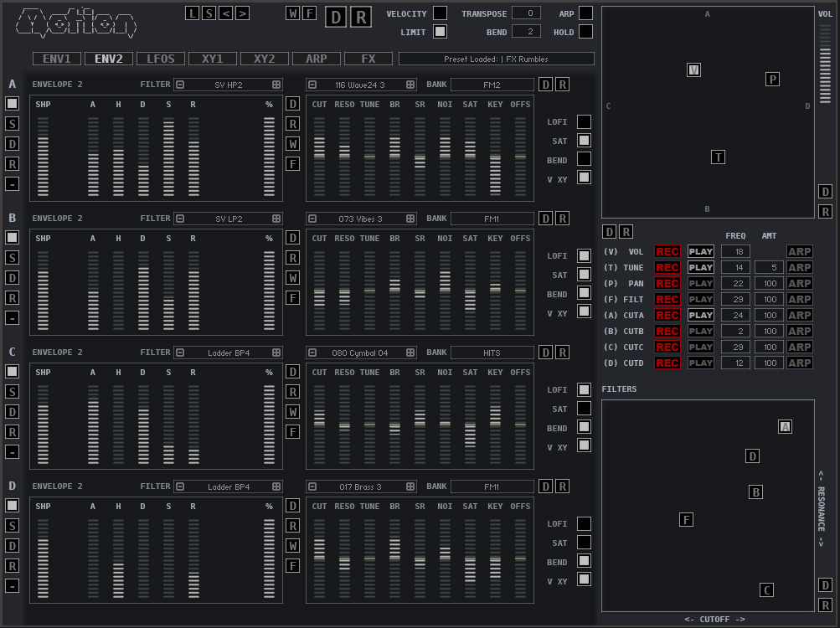Click the large R button at the top

click(360, 18)
